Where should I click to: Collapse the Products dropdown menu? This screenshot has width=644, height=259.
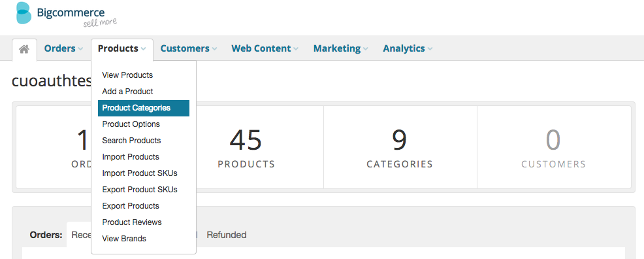click(122, 48)
